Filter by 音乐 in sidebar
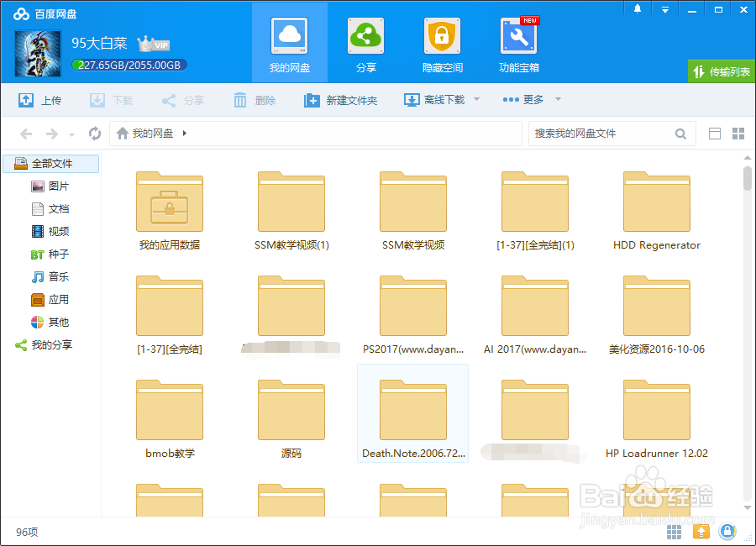The height and width of the screenshot is (546, 756). point(50,277)
